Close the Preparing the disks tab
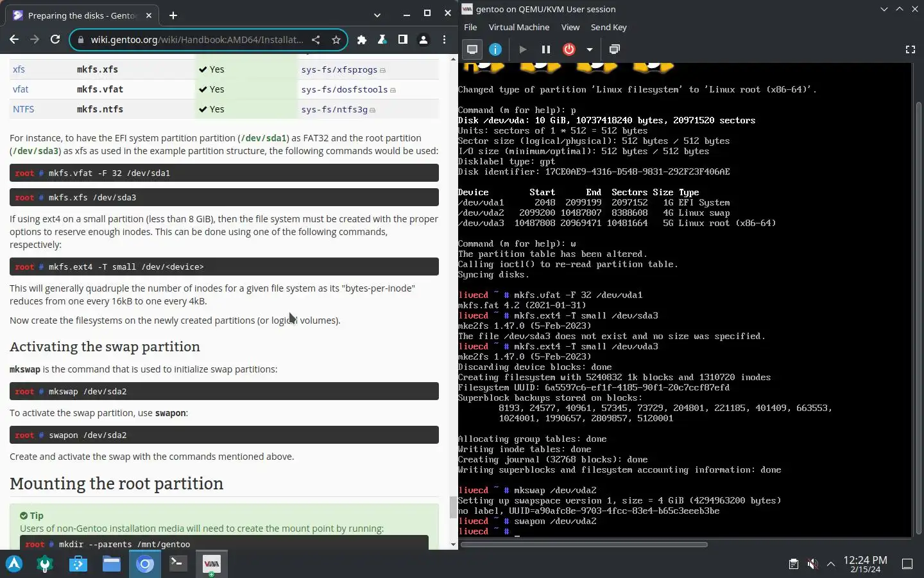The width and height of the screenshot is (924, 578). (x=149, y=15)
